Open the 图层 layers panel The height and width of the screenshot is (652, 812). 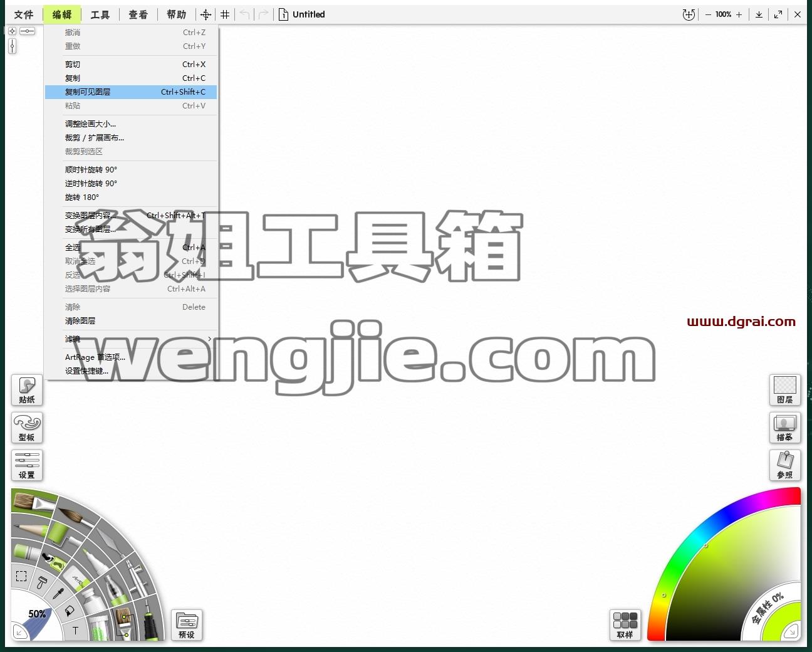(785, 390)
